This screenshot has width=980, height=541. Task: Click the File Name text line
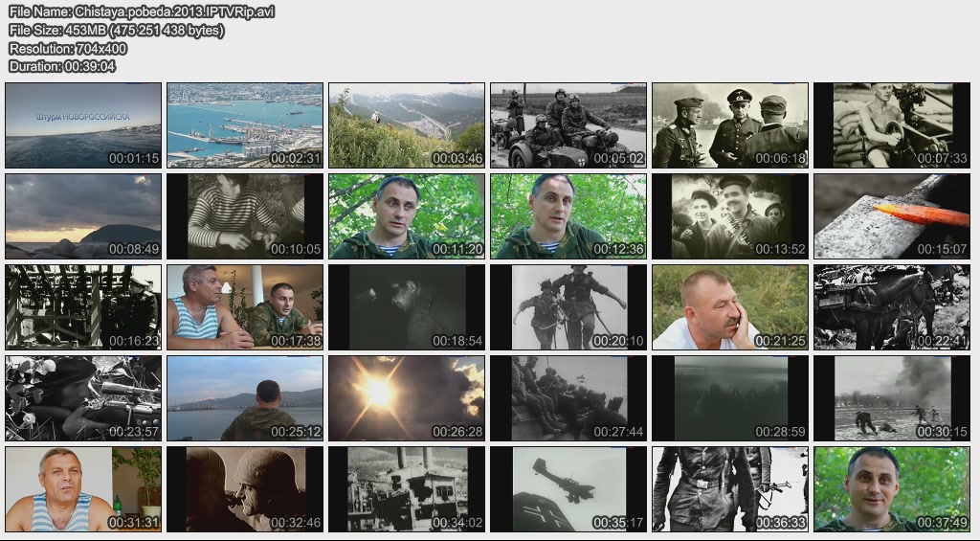[x=141, y=11]
